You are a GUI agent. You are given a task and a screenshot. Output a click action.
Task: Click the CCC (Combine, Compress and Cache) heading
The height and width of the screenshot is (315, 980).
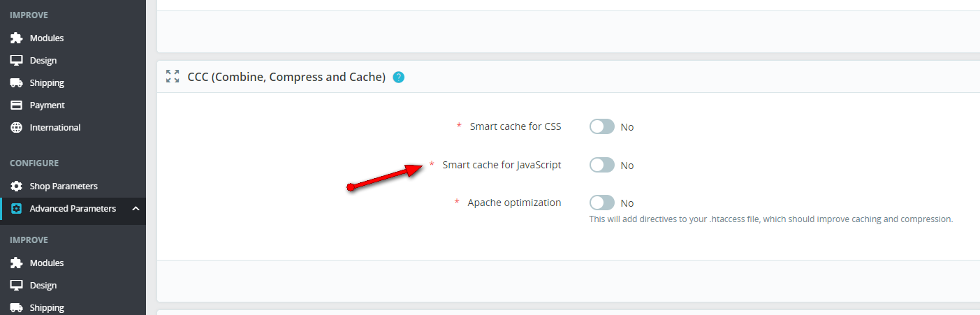tap(286, 77)
